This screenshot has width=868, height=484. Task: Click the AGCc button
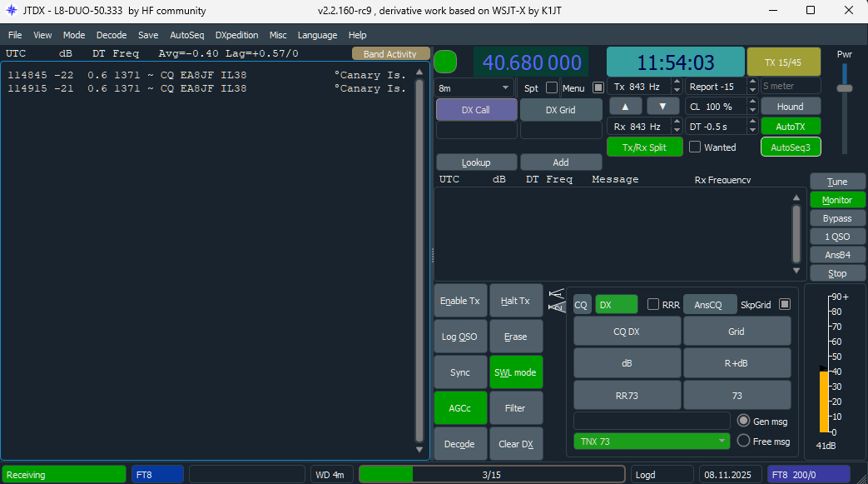pyautogui.click(x=460, y=408)
